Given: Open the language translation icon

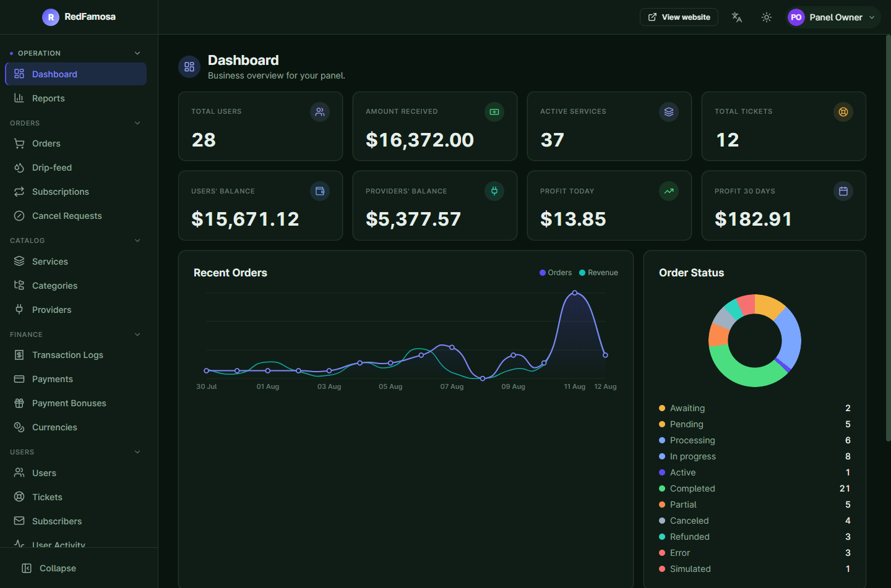Looking at the screenshot, I should tap(736, 17).
